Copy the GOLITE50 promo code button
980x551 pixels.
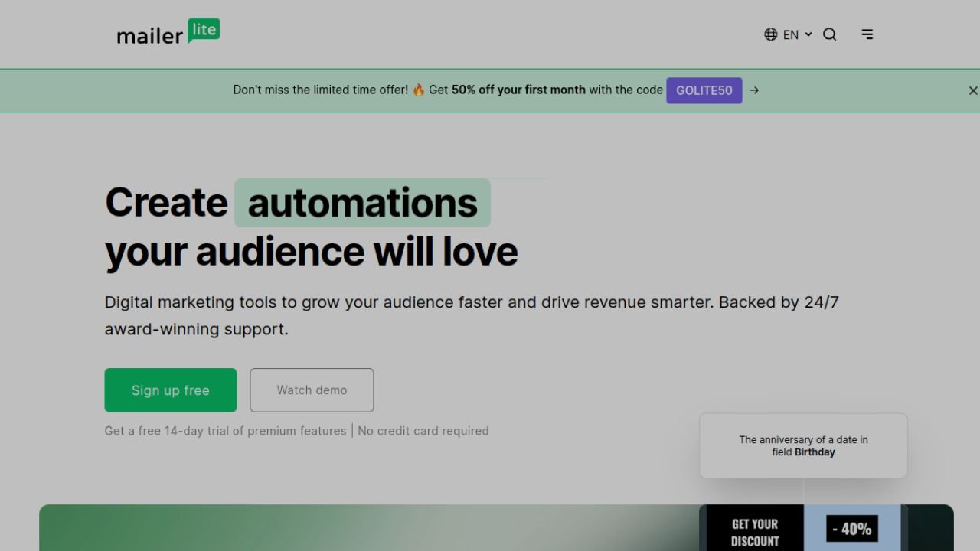(704, 90)
